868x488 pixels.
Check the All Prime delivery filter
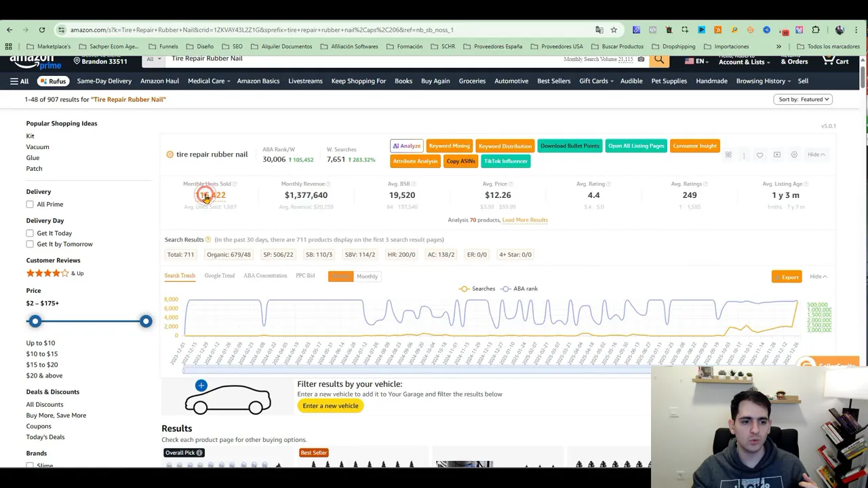30,204
